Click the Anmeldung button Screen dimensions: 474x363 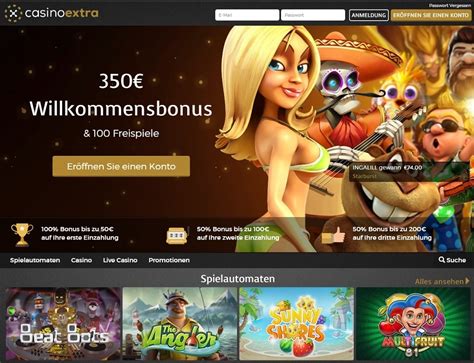[369, 15]
